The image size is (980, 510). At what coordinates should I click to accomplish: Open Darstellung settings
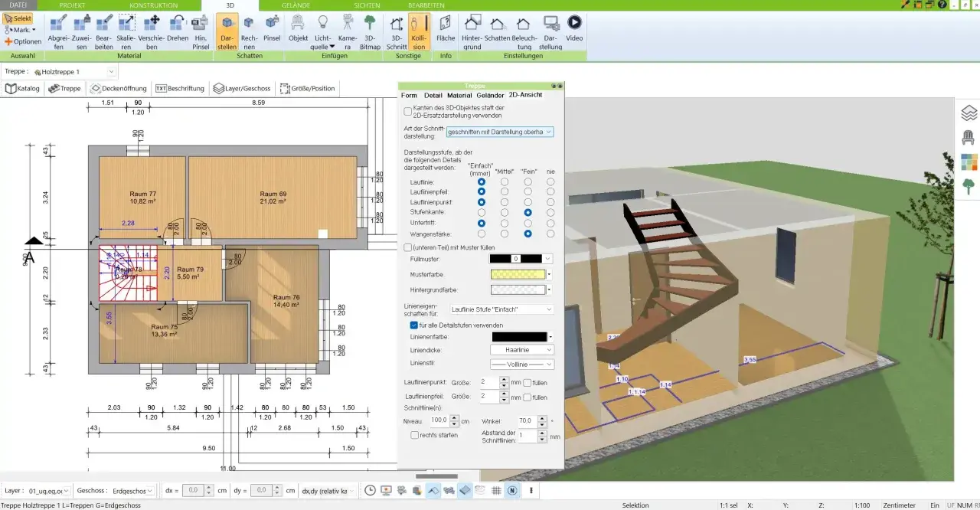(x=550, y=32)
